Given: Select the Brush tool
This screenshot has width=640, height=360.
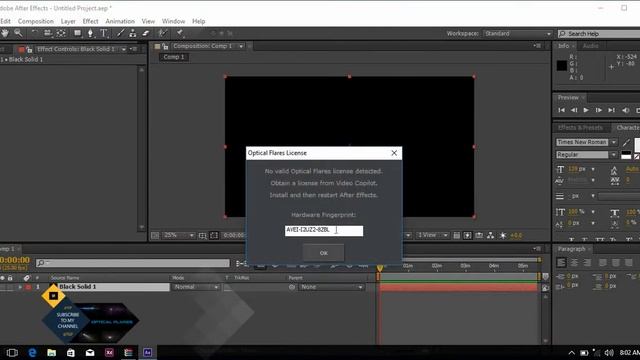Looking at the screenshot, I should click(x=120, y=33).
